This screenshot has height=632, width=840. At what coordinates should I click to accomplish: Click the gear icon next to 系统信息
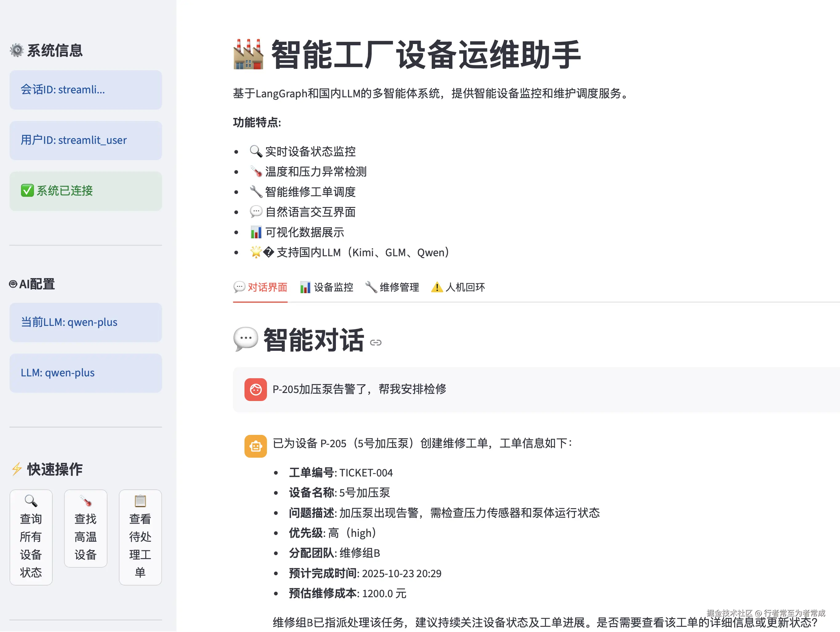click(17, 50)
